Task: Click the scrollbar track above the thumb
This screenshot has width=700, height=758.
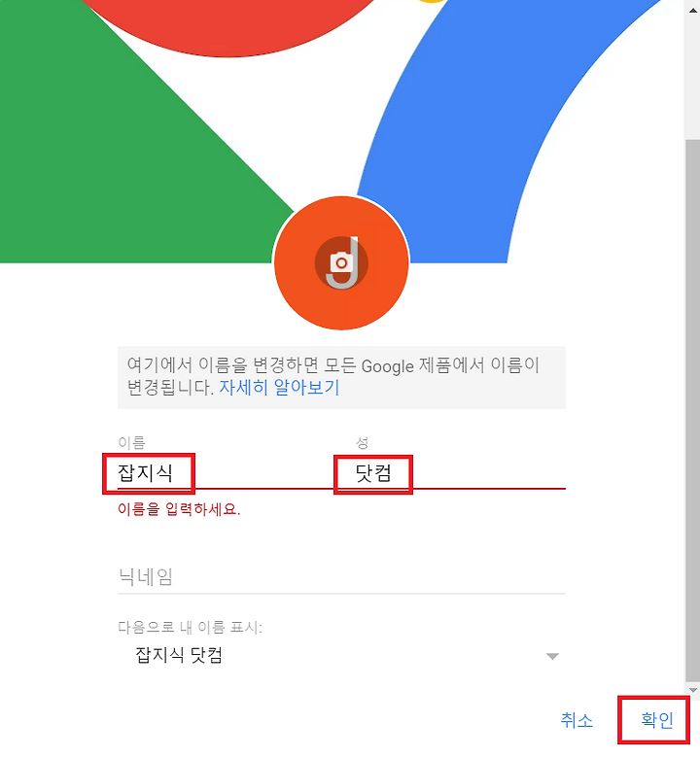Action: coord(693,78)
